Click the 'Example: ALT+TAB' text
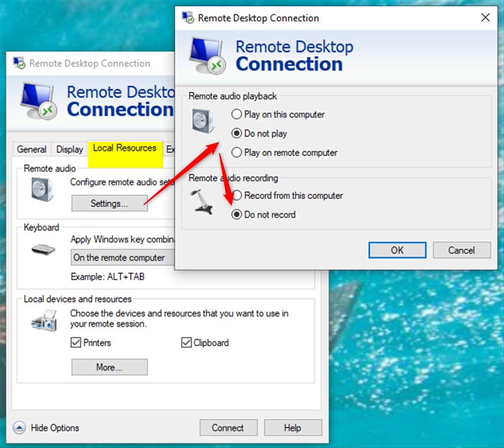Viewport: 504px width, 448px height. (x=108, y=276)
